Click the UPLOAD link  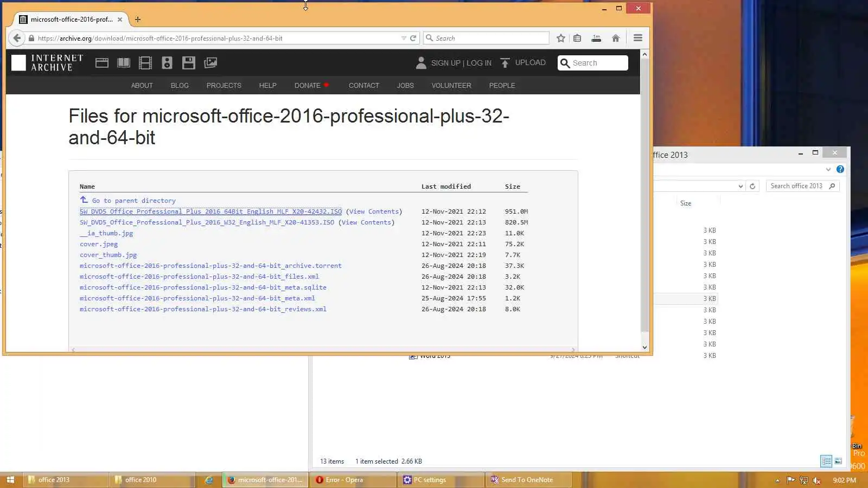pos(531,62)
